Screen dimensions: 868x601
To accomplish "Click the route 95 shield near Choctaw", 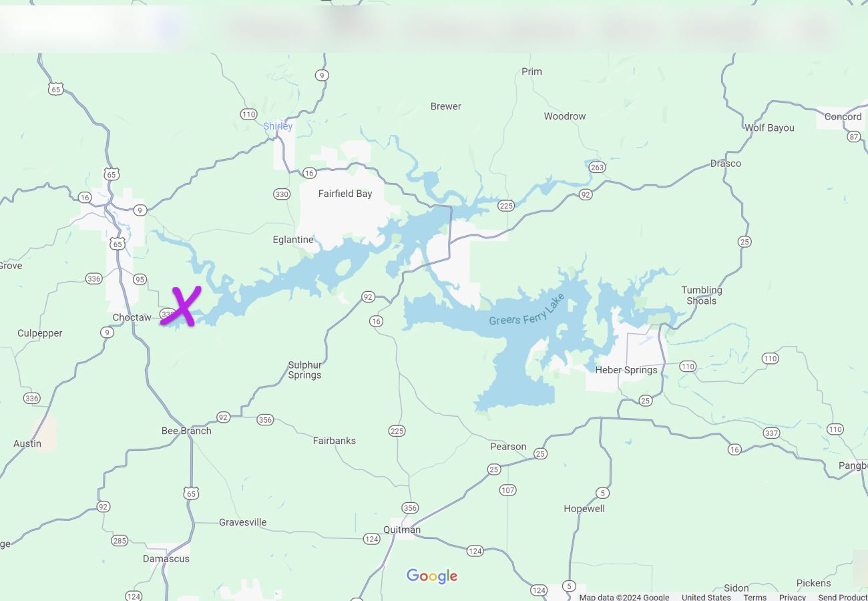I will [140, 279].
